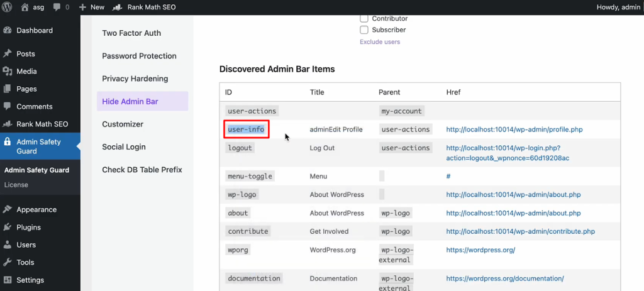
Task: Enable the Subscriber role checkbox
Action: pyautogui.click(x=364, y=30)
